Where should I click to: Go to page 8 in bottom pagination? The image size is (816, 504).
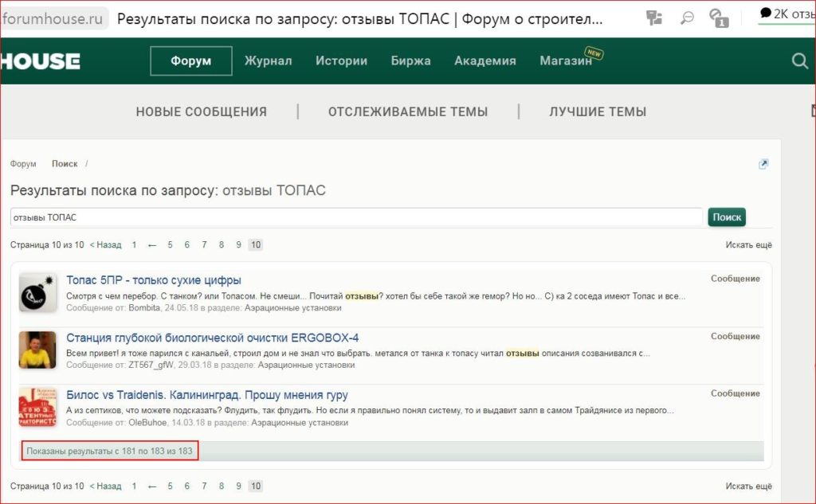222,486
